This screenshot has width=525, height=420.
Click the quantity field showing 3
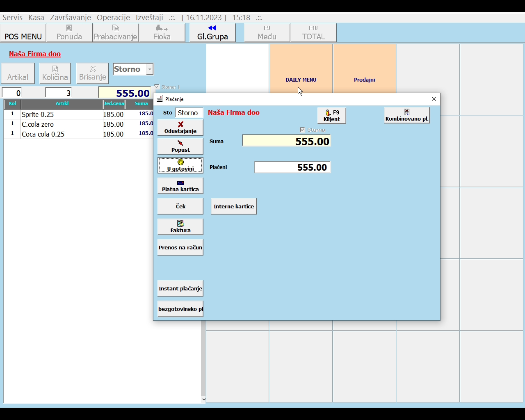pyautogui.click(x=59, y=93)
